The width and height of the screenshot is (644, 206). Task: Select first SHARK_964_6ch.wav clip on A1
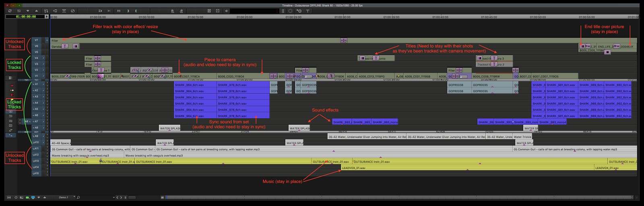(195, 85)
